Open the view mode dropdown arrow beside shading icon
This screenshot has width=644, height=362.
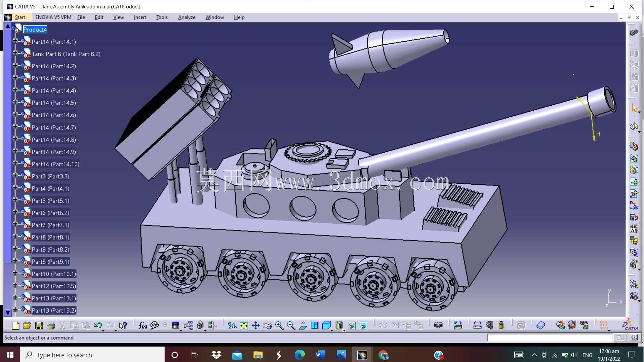coord(345,330)
